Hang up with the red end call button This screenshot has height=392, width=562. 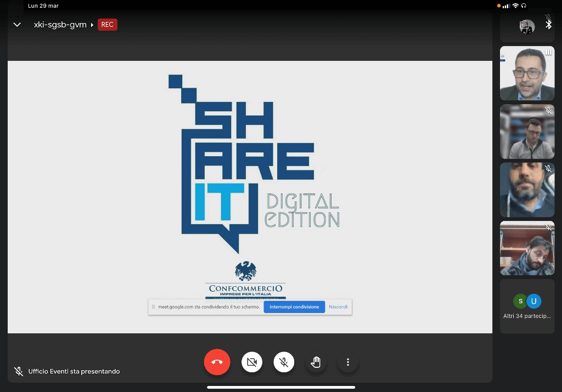click(217, 362)
